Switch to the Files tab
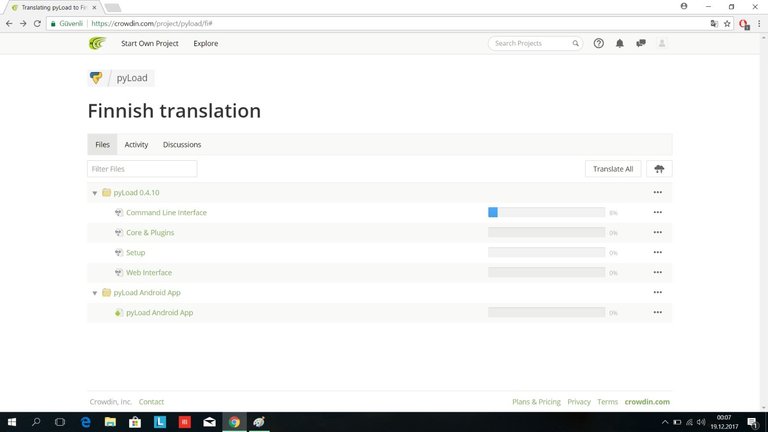Viewport: 768px width, 432px height. (102, 144)
